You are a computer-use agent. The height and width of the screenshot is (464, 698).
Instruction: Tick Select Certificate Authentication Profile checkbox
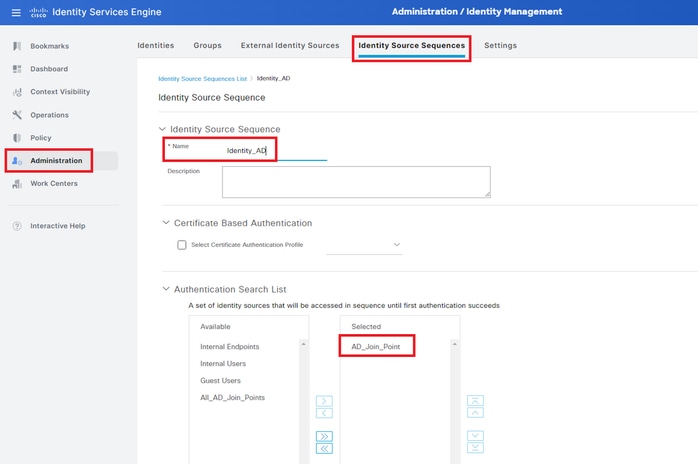182,245
